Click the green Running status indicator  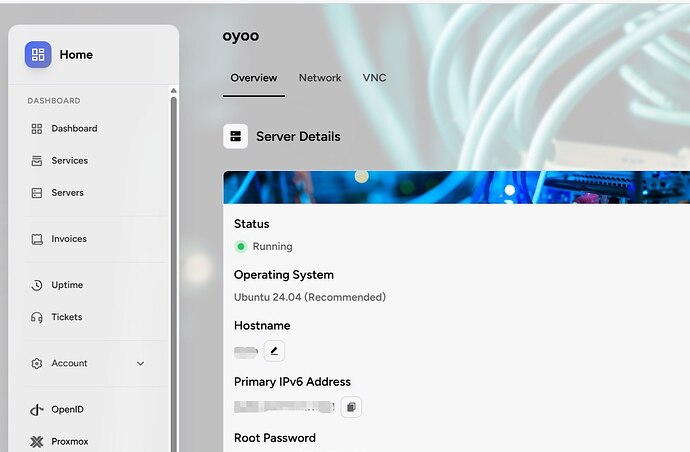[241, 246]
